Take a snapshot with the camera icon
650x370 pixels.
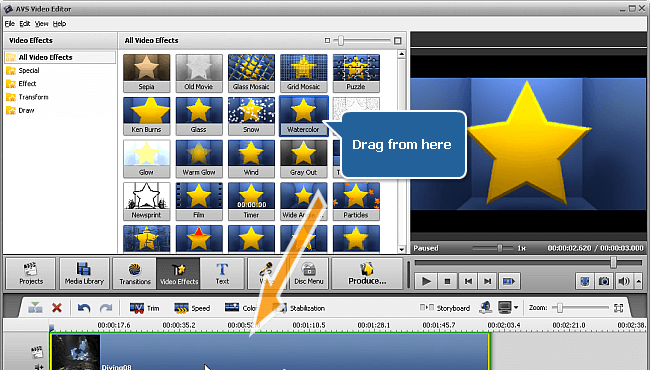604,281
